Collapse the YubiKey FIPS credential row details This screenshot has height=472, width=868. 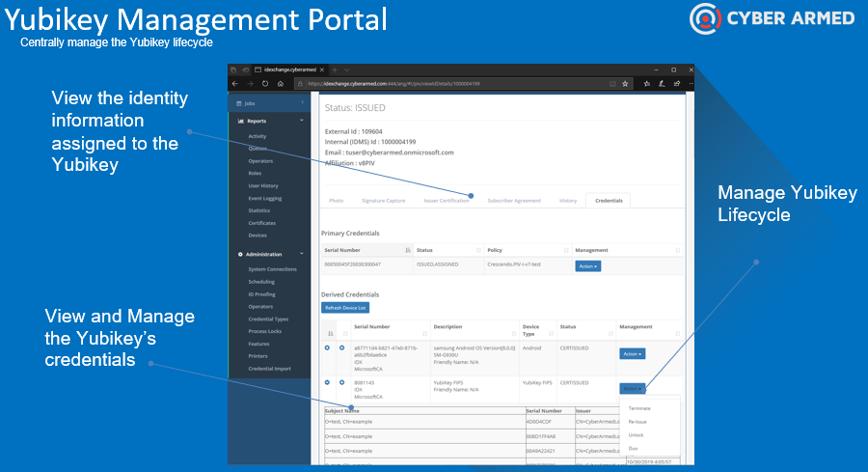327,381
